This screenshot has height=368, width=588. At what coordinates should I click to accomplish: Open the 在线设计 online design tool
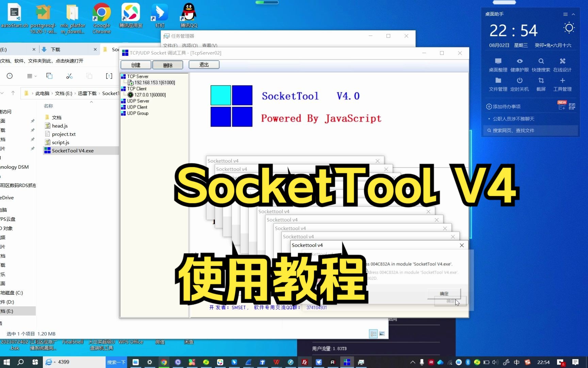pyautogui.click(x=562, y=65)
